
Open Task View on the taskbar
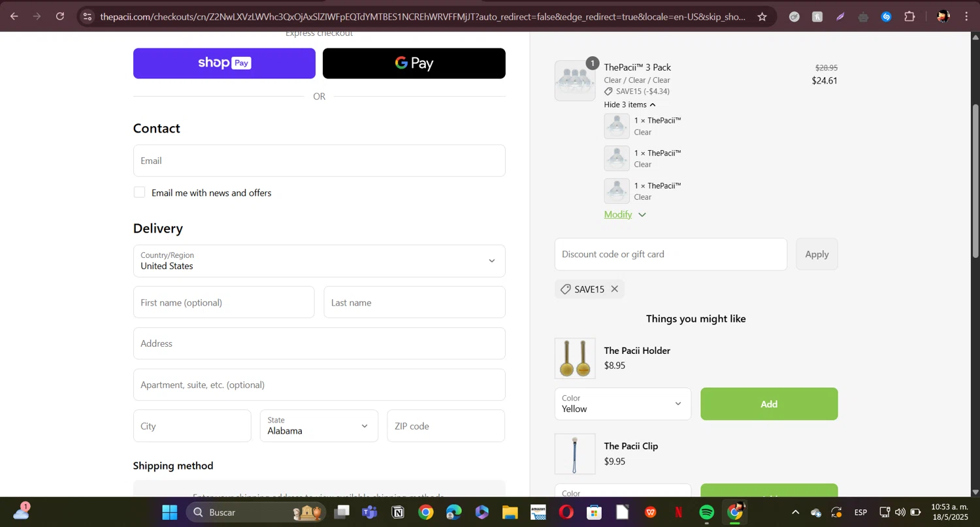point(342,513)
